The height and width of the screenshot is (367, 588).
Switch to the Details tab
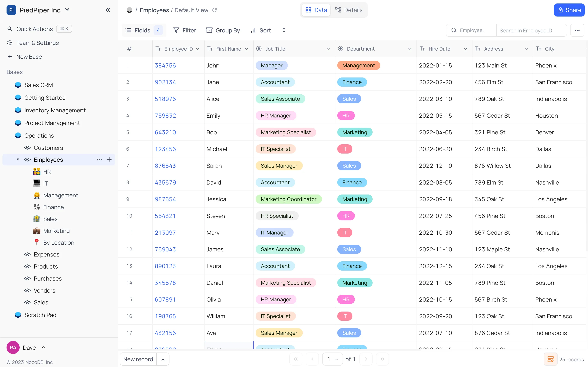(349, 10)
